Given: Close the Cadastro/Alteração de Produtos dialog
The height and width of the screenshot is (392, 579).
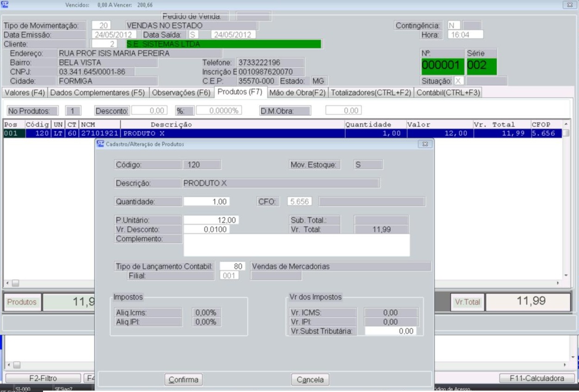Looking at the screenshot, I should tap(425, 144).
